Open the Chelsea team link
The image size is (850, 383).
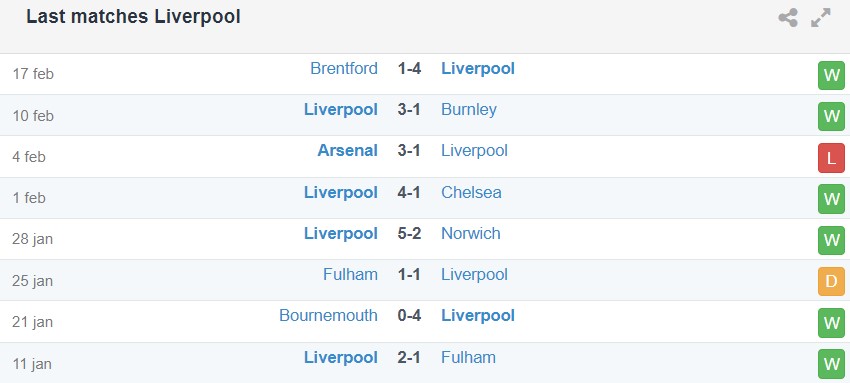(471, 193)
